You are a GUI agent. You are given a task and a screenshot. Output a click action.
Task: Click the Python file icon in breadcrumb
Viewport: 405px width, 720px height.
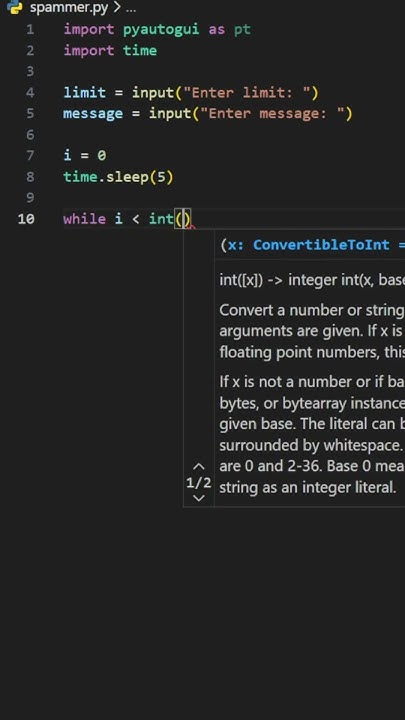pos(15,6)
